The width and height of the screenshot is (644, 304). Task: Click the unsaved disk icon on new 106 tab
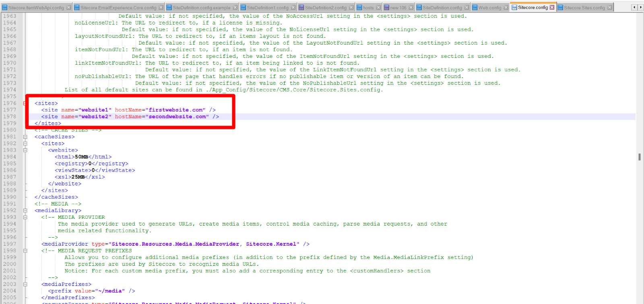pyautogui.click(x=386, y=7)
